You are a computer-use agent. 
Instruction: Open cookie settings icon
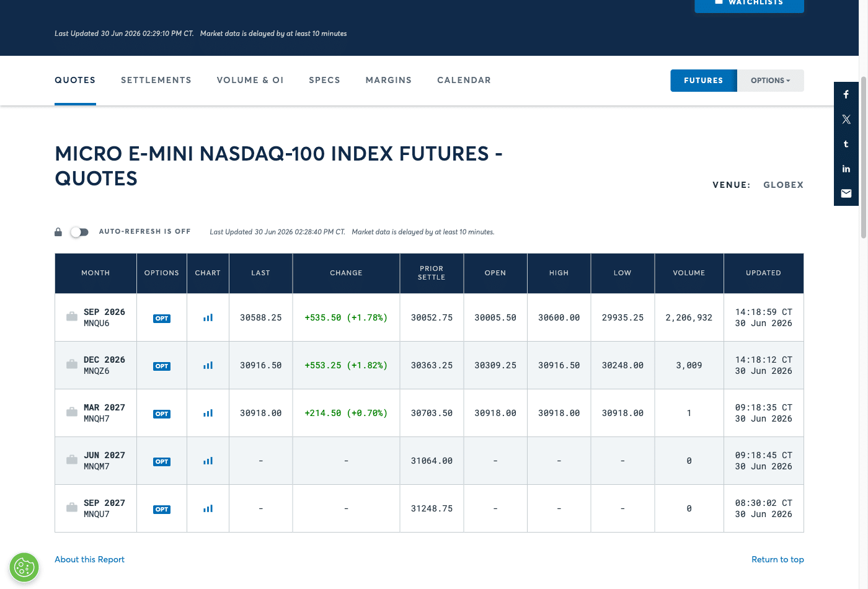coord(24,567)
